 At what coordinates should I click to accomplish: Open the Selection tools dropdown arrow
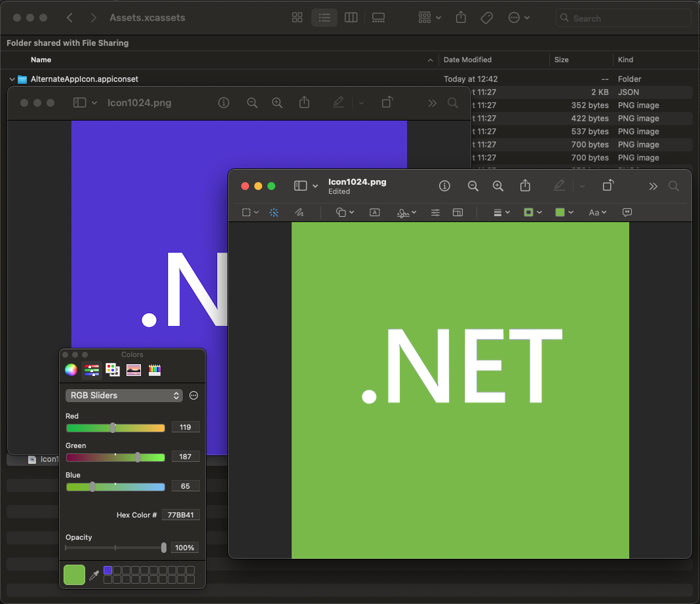(256, 212)
